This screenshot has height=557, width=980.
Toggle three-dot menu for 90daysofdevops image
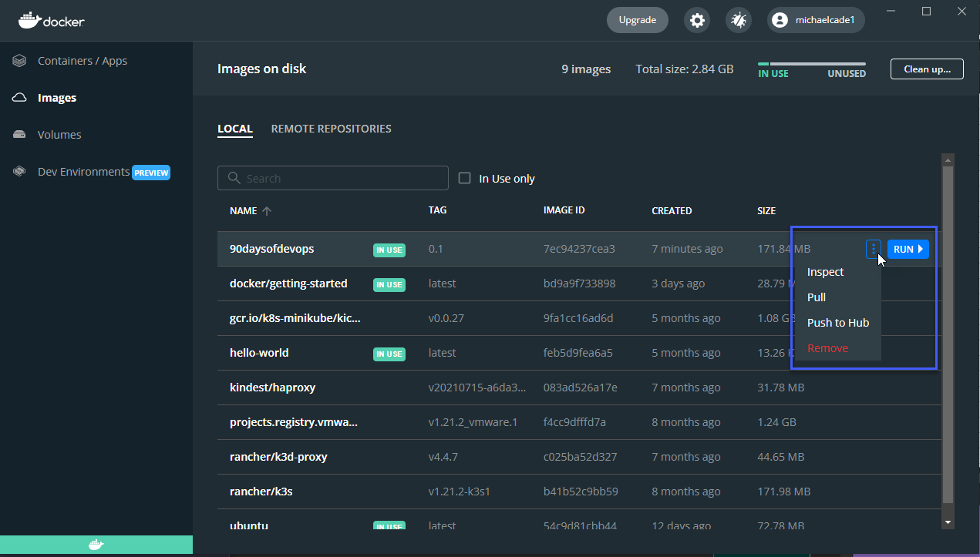[873, 249]
